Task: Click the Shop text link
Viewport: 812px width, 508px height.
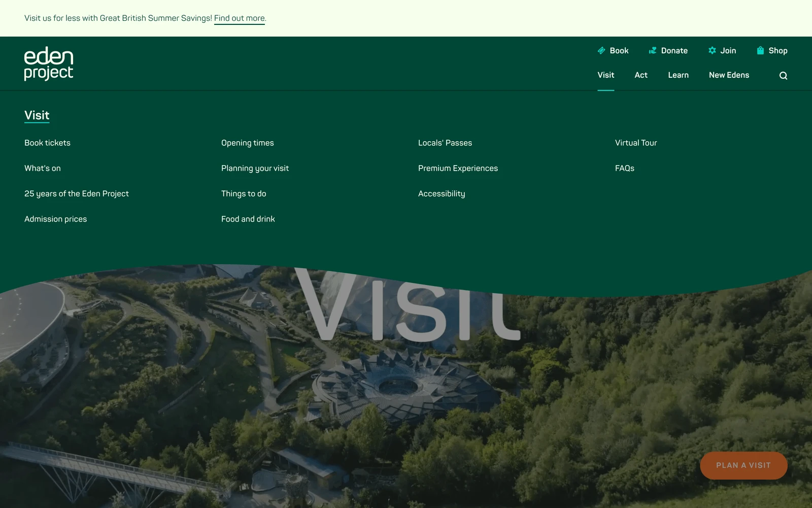Action: (x=777, y=51)
